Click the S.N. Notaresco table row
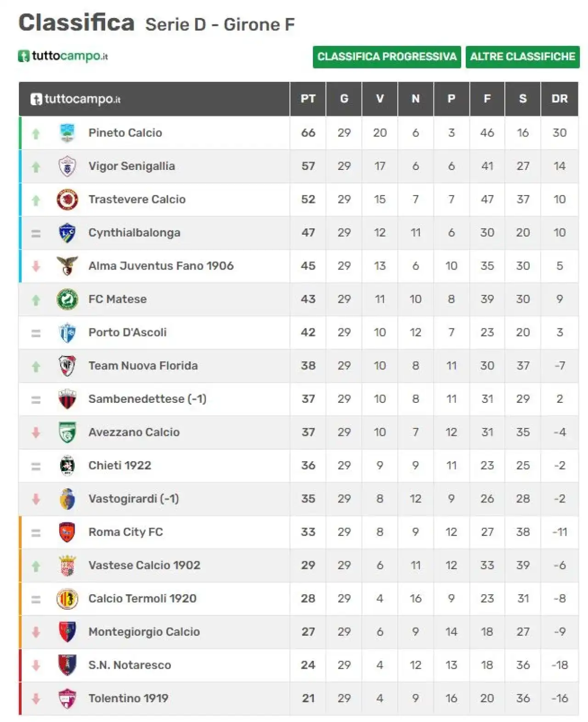 tap(299, 666)
